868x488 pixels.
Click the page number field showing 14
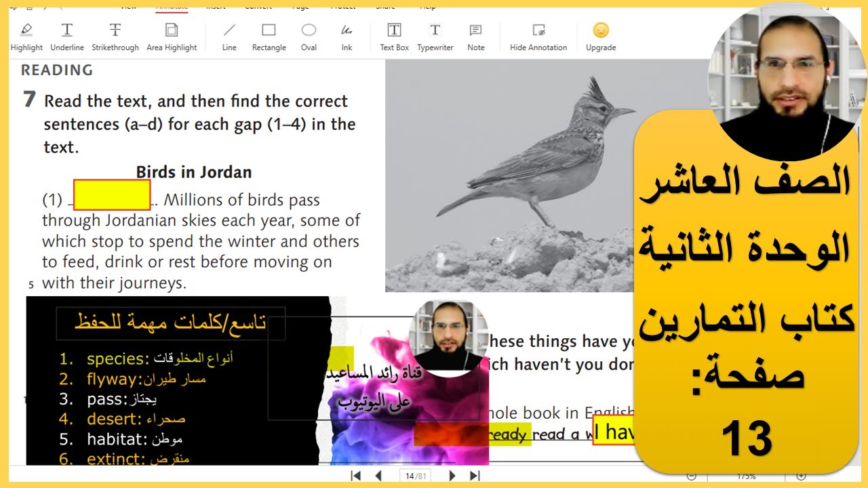click(415, 476)
